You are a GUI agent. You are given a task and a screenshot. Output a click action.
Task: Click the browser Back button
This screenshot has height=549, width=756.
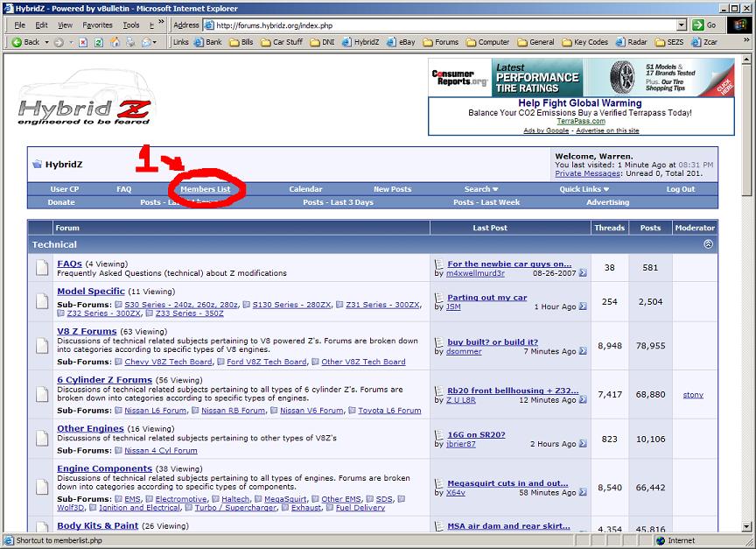25,42
